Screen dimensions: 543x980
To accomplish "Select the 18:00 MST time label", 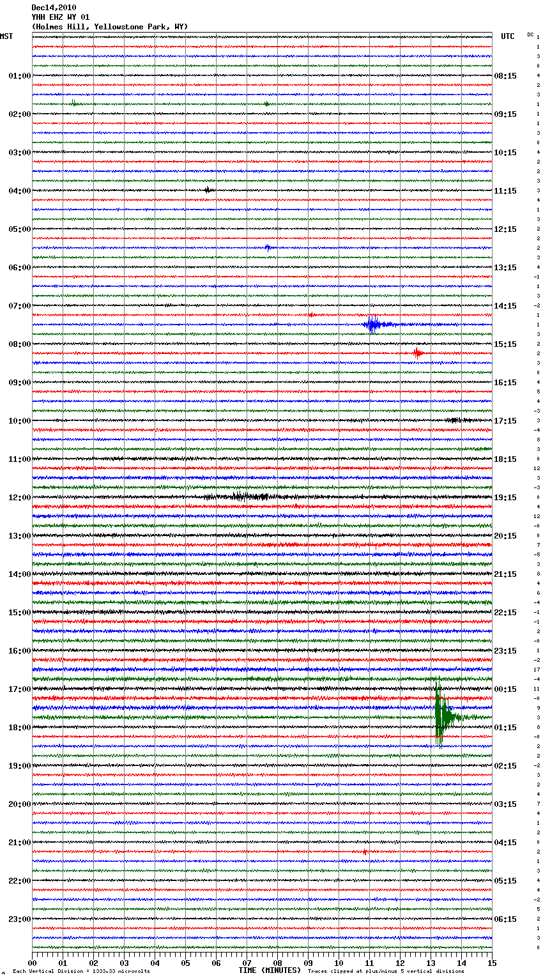I will (20, 728).
